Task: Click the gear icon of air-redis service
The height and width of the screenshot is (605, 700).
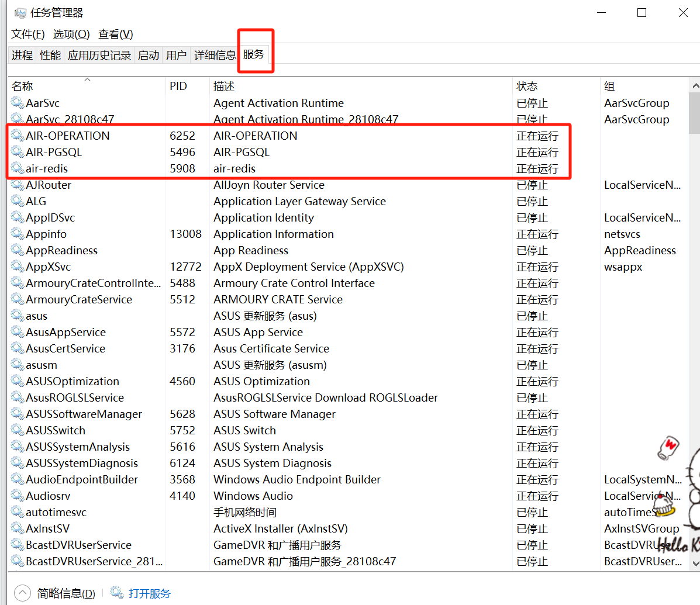Action: tap(18, 168)
